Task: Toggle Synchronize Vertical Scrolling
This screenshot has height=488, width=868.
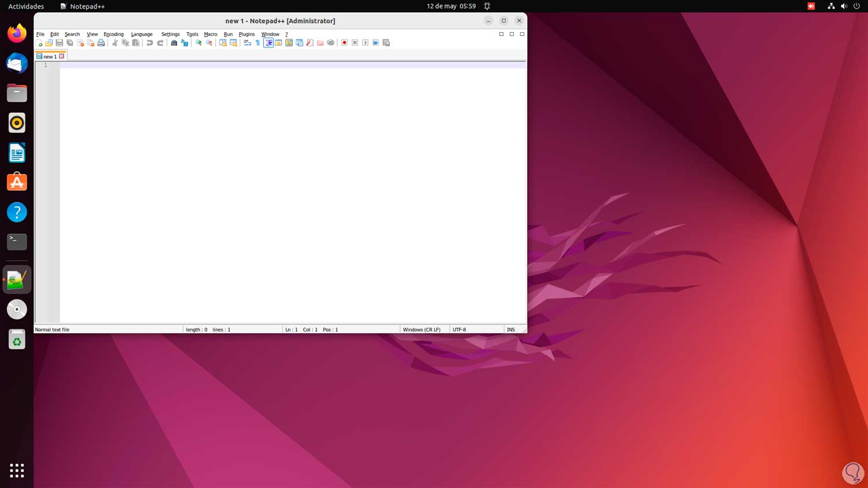Action: click(223, 43)
